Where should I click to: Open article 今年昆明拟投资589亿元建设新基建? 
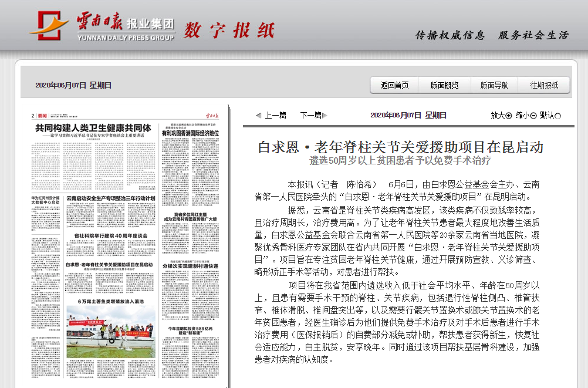click(190, 330)
